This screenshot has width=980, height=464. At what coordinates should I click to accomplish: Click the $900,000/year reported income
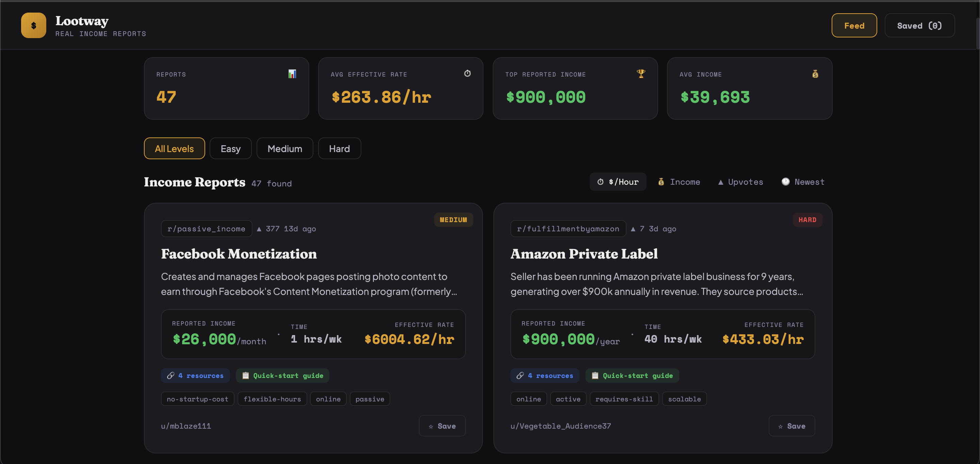click(x=570, y=338)
